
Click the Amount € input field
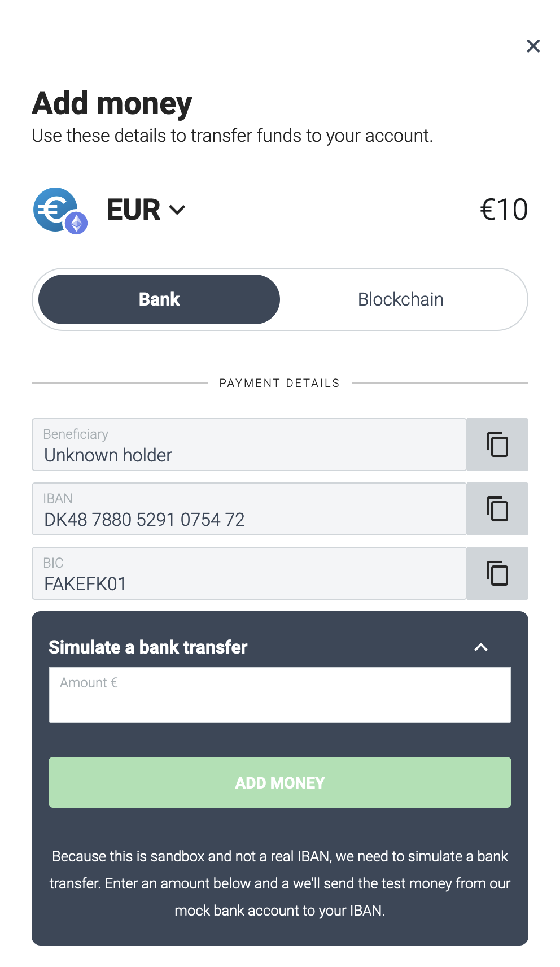click(279, 695)
